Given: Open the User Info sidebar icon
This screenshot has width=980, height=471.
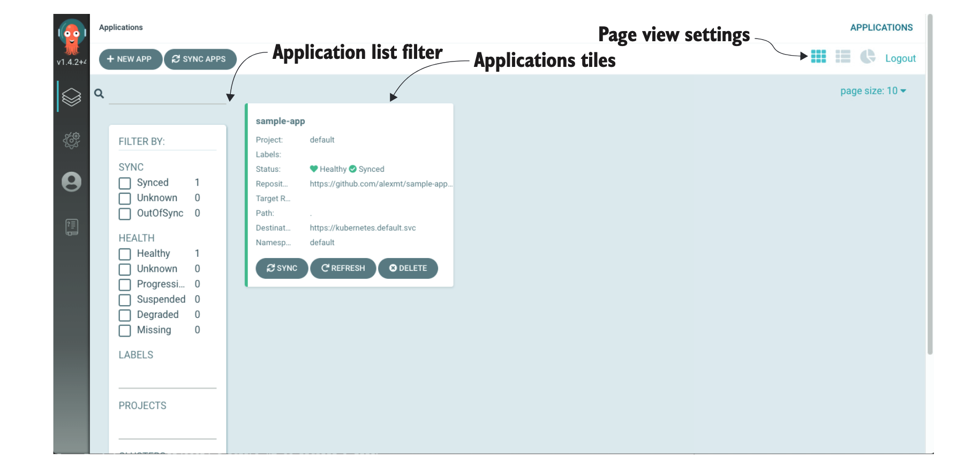Looking at the screenshot, I should point(71,182).
